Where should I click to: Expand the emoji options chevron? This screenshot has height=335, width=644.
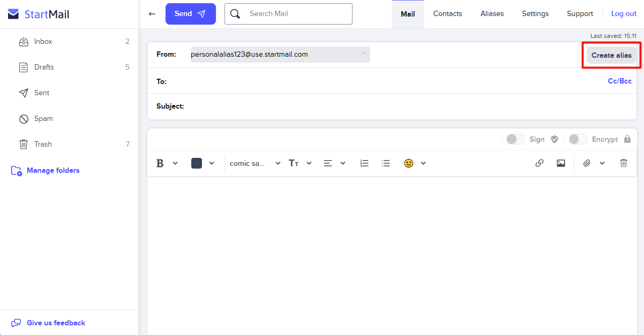pos(423,163)
